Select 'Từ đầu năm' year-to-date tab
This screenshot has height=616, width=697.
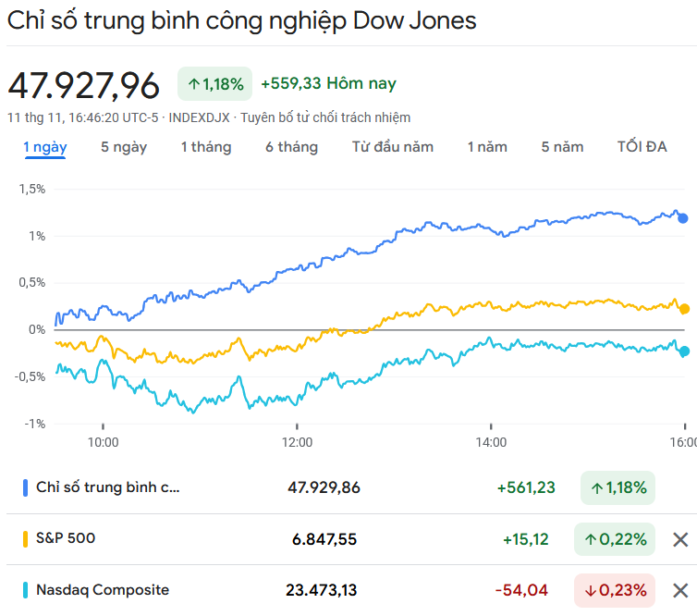(x=393, y=147)
